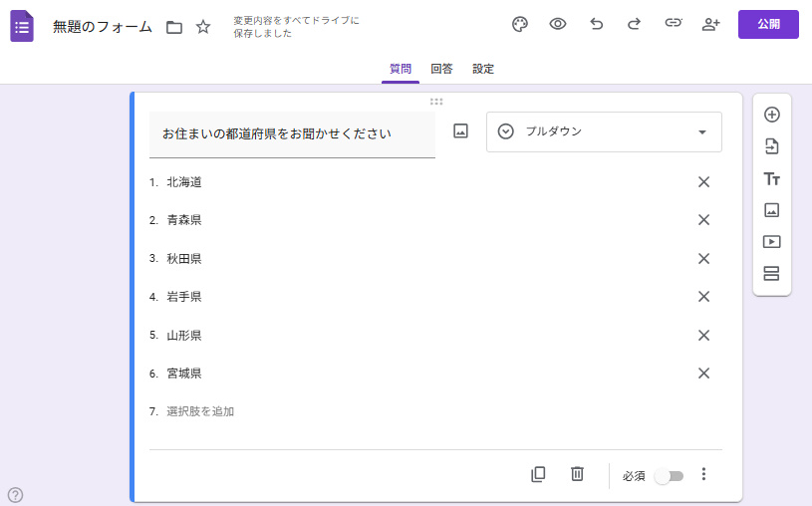The image size is (812, 506).
Task: Switch to the 回答 tab
Action: 441,69
